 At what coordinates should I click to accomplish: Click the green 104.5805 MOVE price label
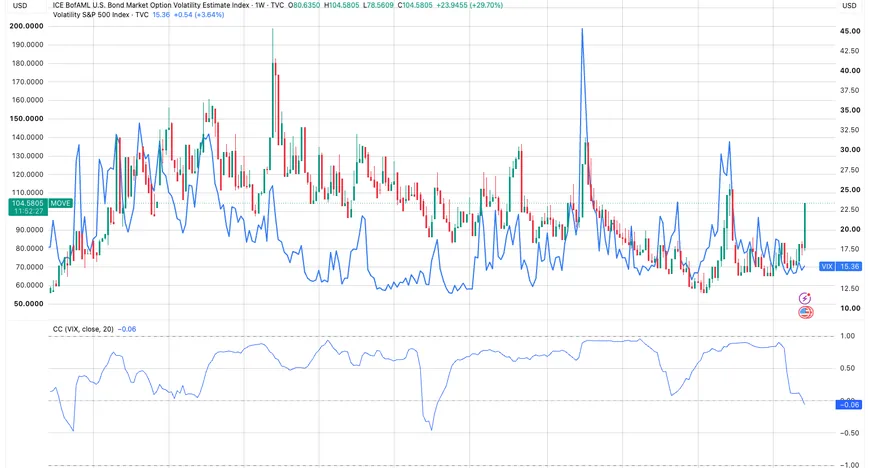tap(28, 203)
